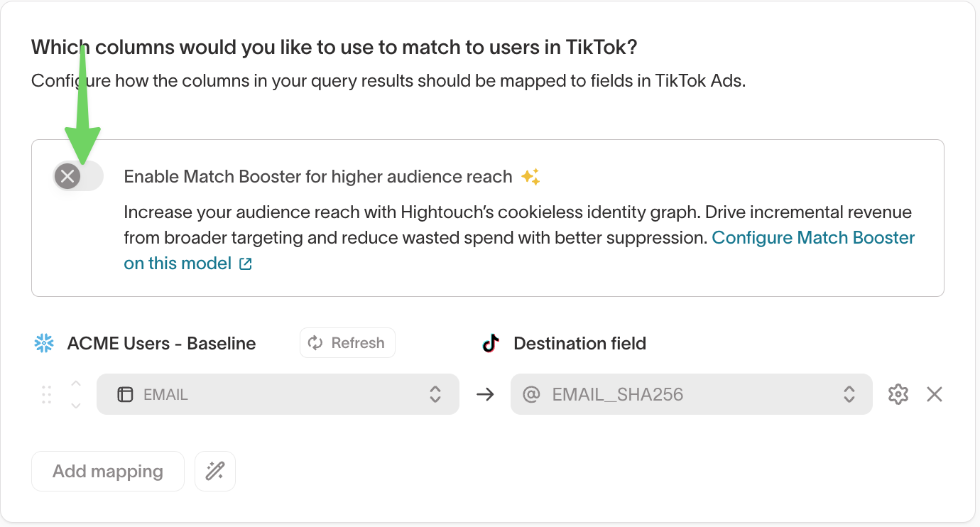Click the Add mapping button
This screenshot has width=980, height=527.
pyautogui.click(x=108, y=471)
